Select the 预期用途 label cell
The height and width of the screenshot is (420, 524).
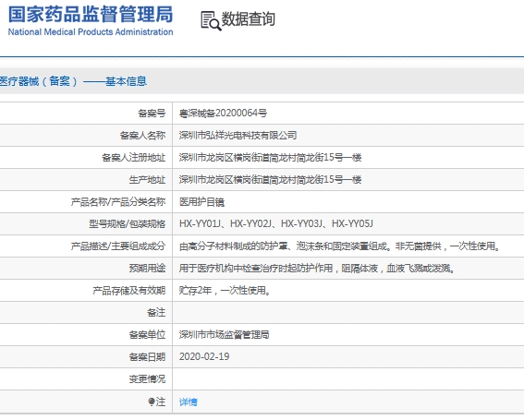tap(147, 268)
